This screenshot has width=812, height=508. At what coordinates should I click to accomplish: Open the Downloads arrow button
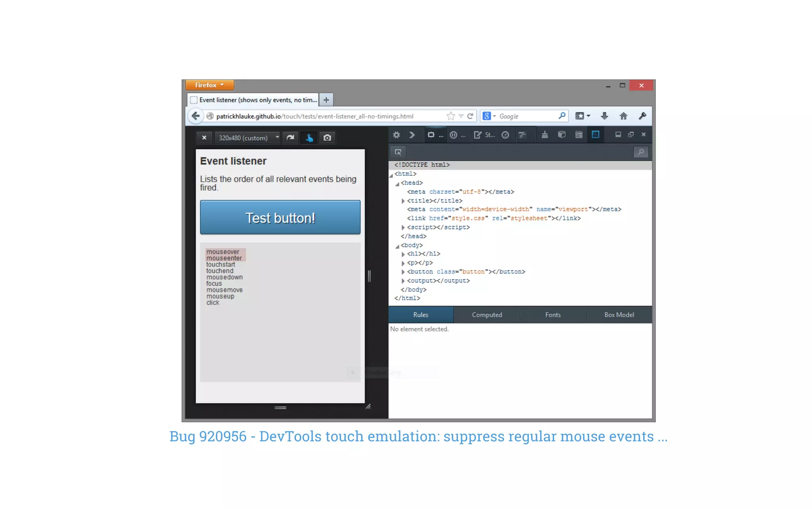[604, 116]
